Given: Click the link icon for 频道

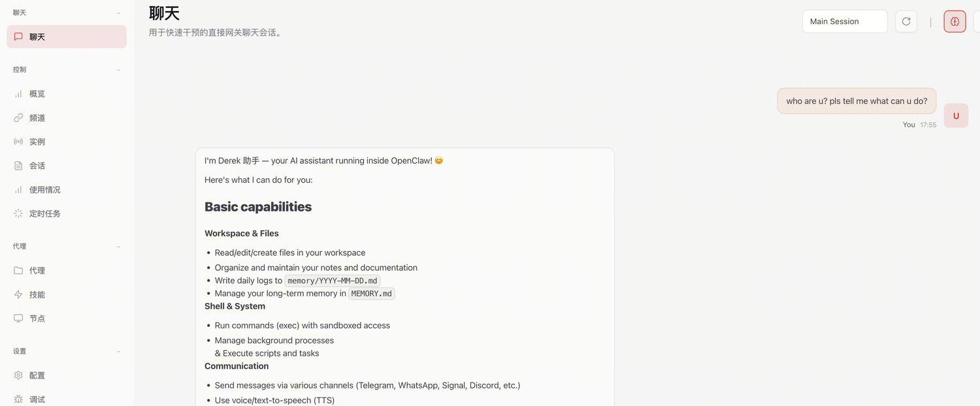Looking at the screenshot, I should [18, 118].
